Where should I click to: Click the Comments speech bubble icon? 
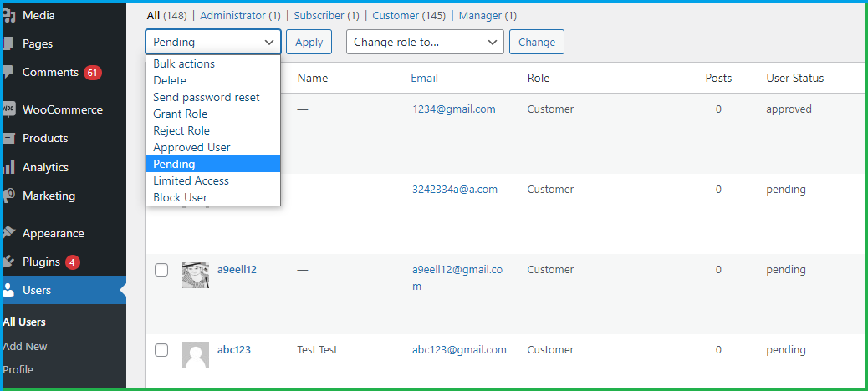(8, 72)
